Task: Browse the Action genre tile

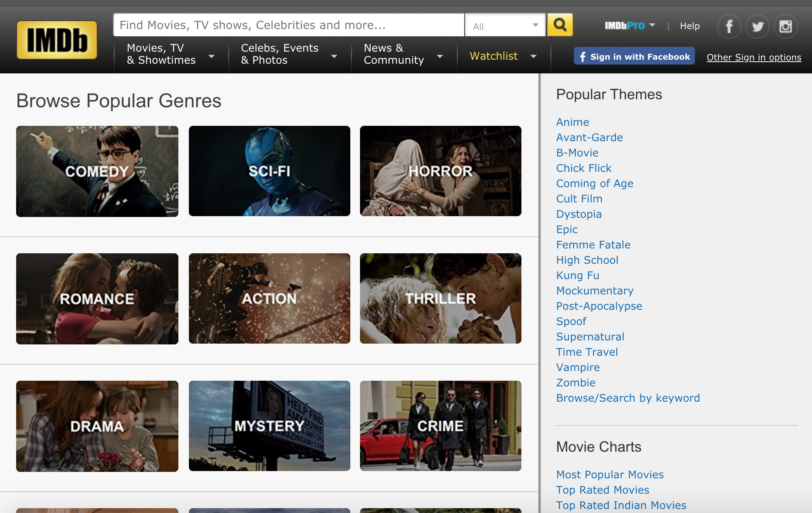Action: coord(270,298)
